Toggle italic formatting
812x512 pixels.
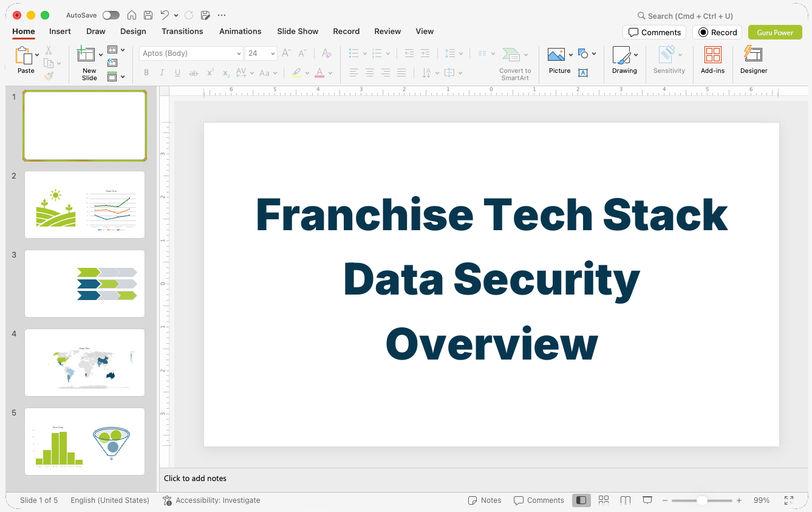(162, 73)
